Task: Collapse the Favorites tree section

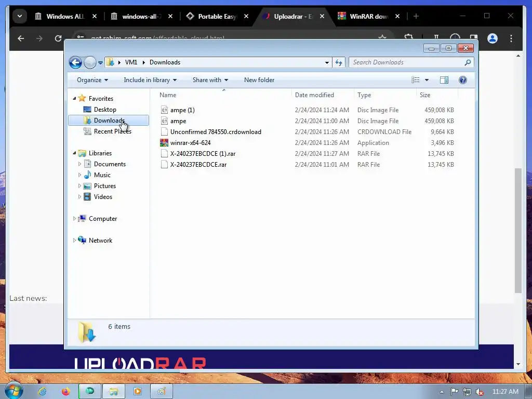Action: (x=74, y=98)
